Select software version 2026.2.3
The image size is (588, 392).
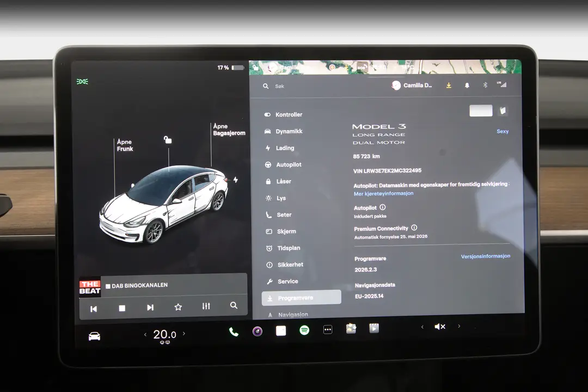366,269
